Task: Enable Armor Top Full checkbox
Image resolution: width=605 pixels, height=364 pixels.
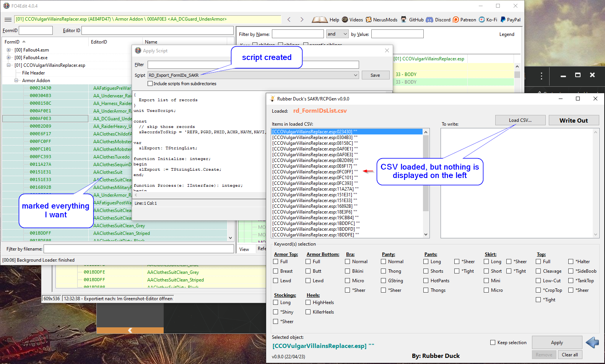Action: [x=275, y=262]
